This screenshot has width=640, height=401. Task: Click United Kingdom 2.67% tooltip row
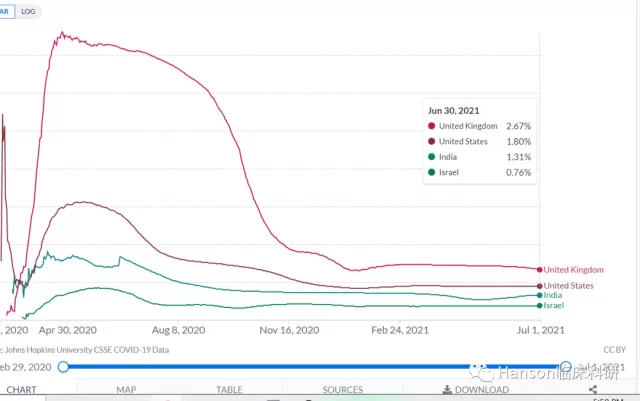click(x=479, y=126)
